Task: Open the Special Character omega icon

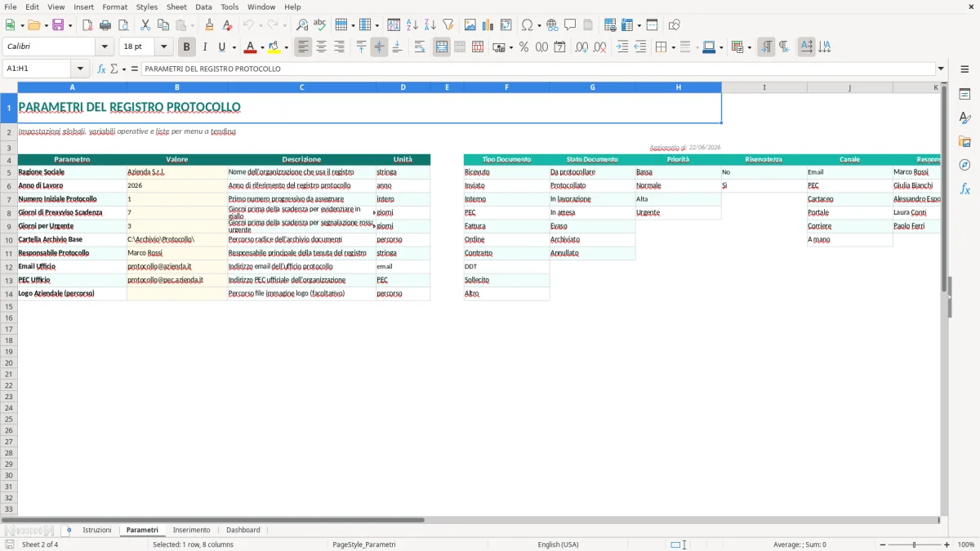Action: coord(527,25)
